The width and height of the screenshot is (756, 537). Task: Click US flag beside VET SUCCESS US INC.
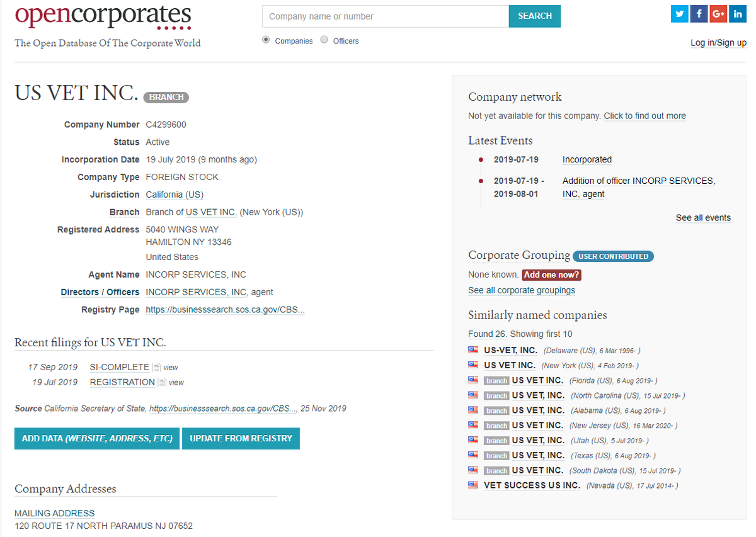(473, 485)
